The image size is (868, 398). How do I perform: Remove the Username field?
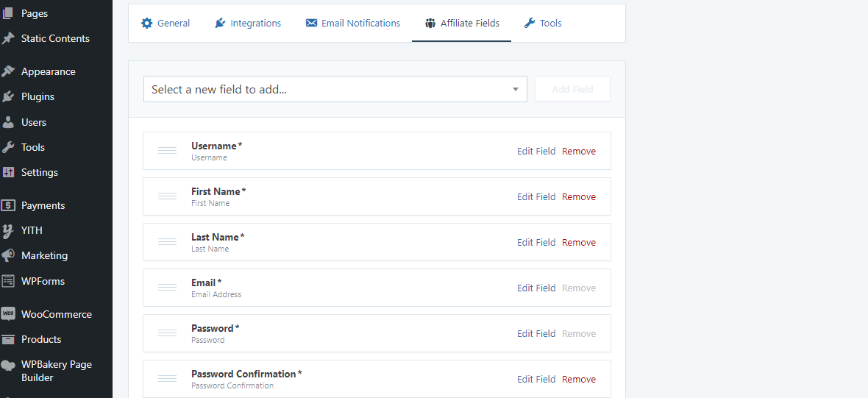pos(579,152)
